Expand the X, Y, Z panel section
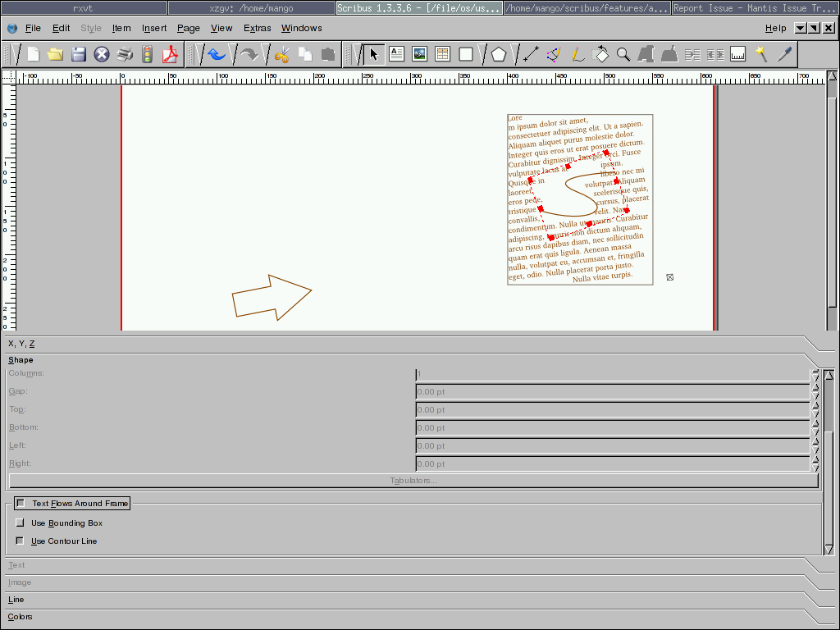840x630 pixels. (x=21, y=344)
